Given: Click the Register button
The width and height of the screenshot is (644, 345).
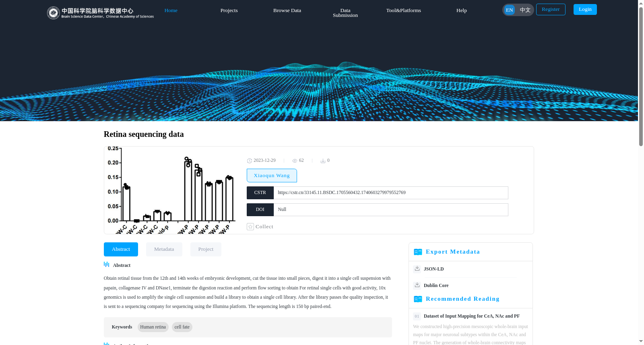Looking at the screenshot, I should [x=551, y=9].
